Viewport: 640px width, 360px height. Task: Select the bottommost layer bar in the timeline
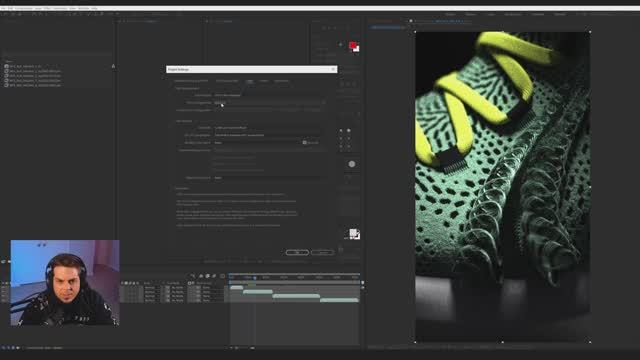click(x=339, y=300)
